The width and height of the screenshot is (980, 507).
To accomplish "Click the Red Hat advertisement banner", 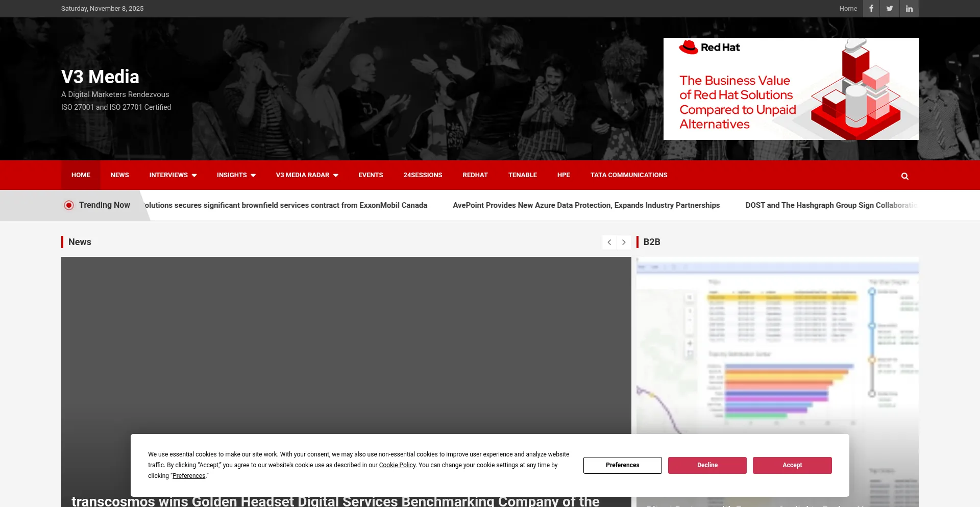I will click(791, 89).
